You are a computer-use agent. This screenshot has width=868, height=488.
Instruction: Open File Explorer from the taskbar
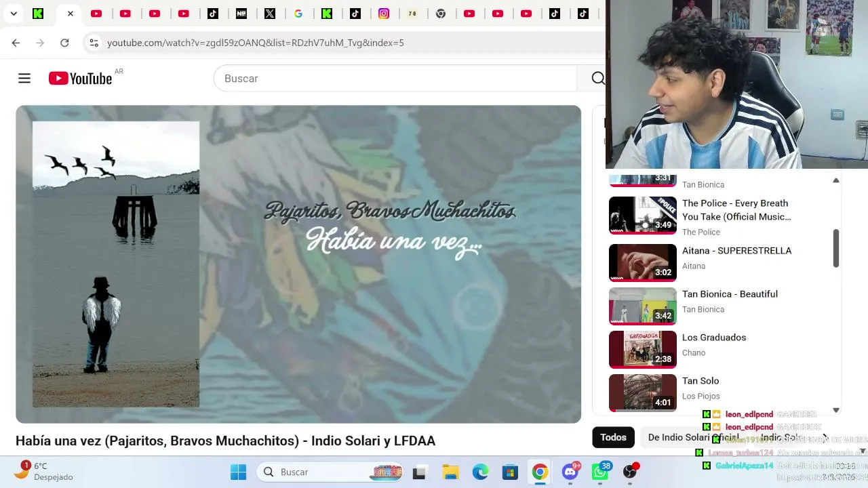click(x=450, y=472)
